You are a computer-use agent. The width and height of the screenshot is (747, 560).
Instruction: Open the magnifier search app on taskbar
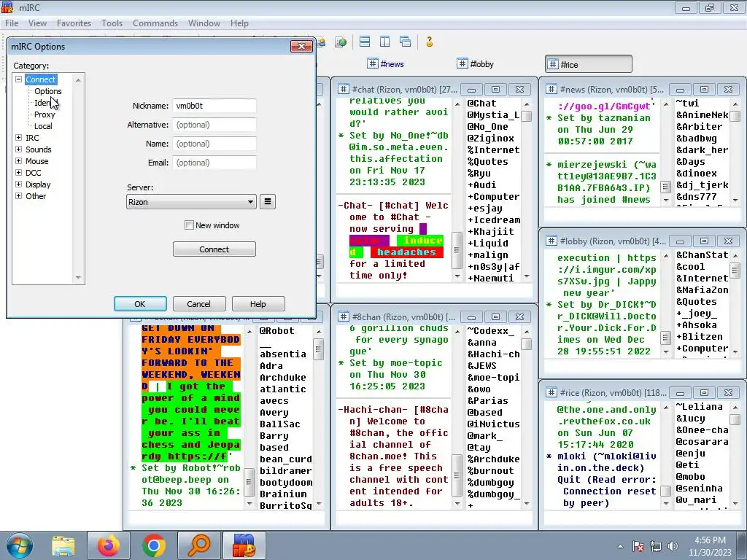199,545
